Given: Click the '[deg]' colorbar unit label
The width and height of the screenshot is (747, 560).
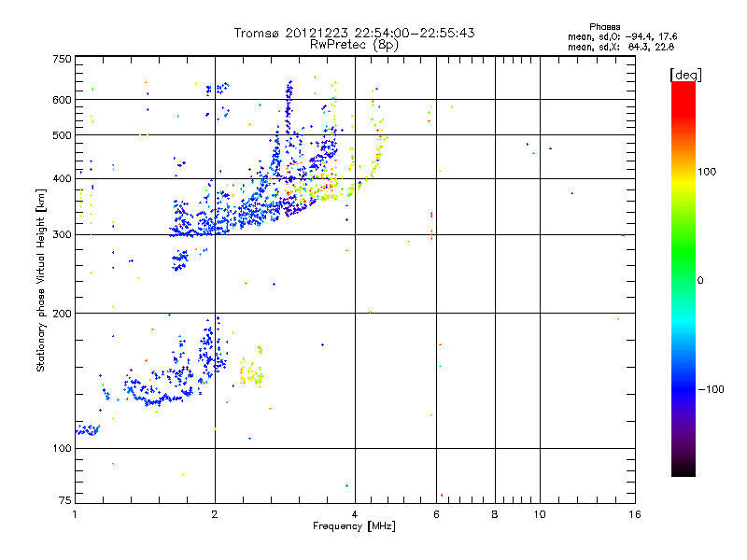Looking at the screenshot, I should (x=685, y=75).
